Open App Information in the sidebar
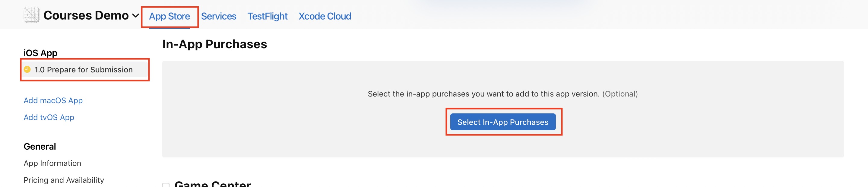The width and height of the screenshot is (868, 187). (x=52, y=163)
